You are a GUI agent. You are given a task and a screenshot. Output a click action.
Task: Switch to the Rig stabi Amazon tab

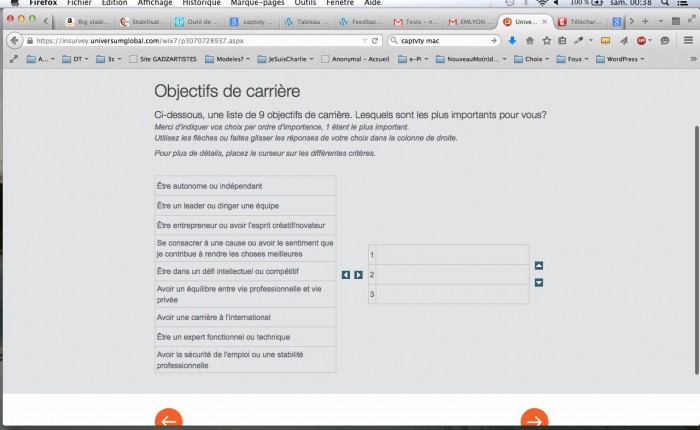pos(88,21)
